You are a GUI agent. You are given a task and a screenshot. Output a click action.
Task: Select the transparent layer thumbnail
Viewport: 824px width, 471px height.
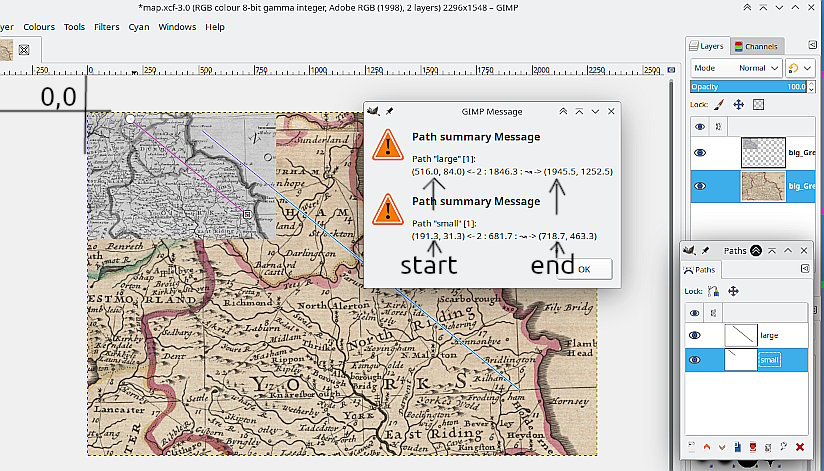(x=764, y=152)
